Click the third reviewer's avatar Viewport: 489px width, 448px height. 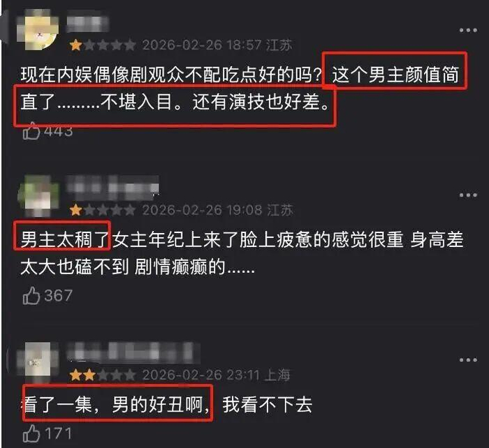pos(38,361)
